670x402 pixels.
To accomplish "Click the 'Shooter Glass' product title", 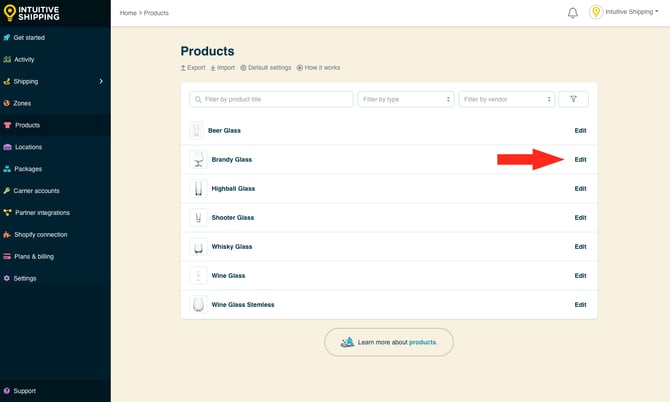I will click(x=233, y=217).
